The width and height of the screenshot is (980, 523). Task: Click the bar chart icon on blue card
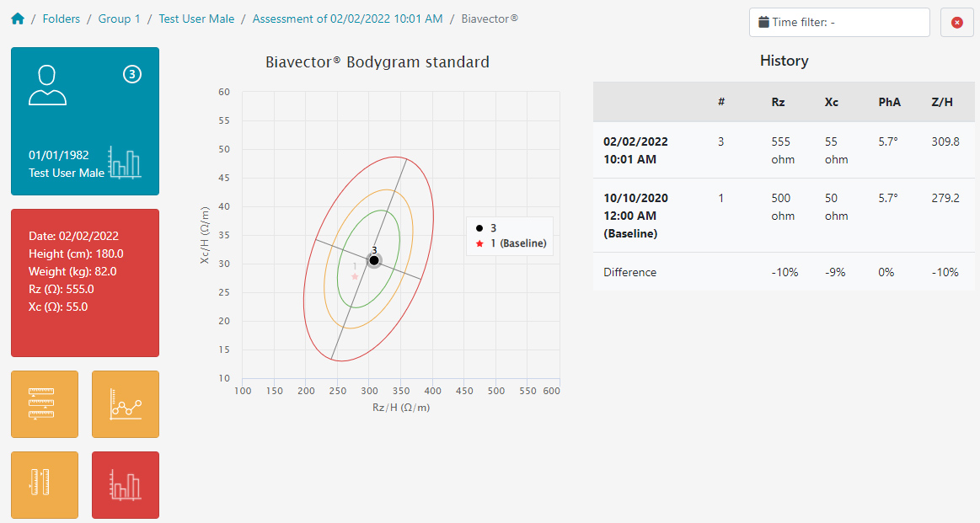[x=125, y=163]
